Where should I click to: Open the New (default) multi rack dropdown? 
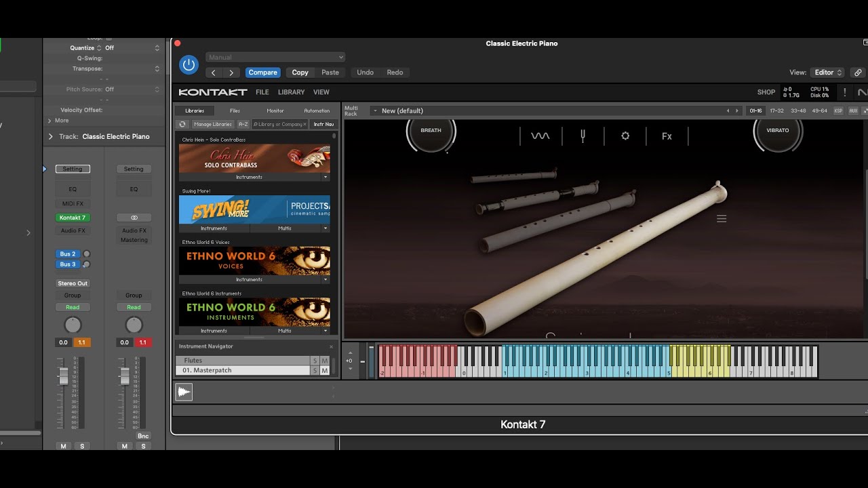click(x=374, y=110)
